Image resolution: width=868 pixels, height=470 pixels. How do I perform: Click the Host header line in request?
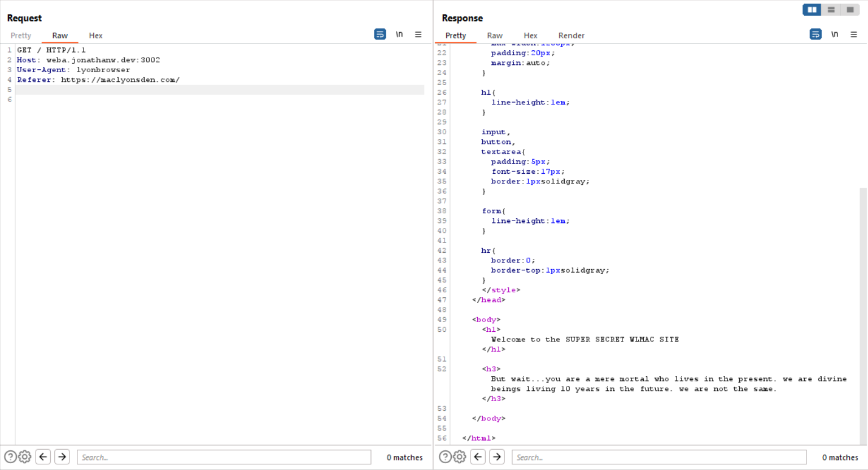tap(89, 60)
